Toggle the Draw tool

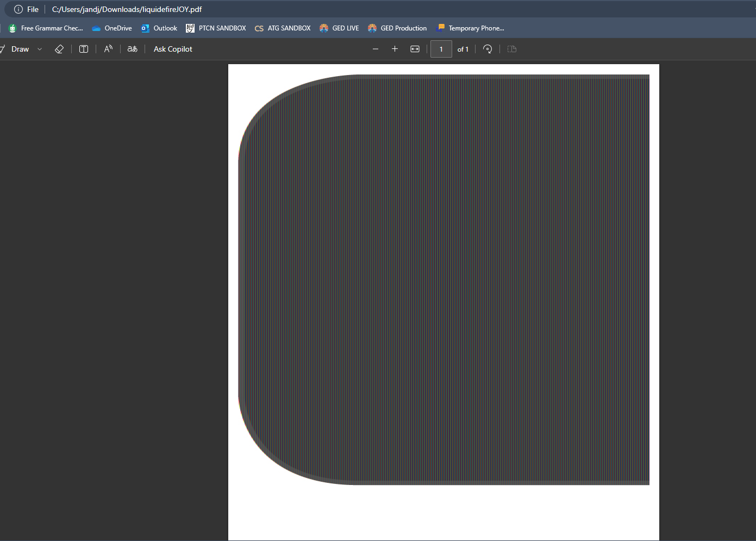16,49
